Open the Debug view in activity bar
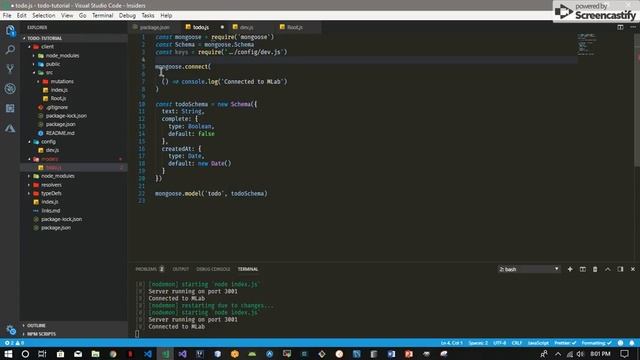 click(10, 89)
